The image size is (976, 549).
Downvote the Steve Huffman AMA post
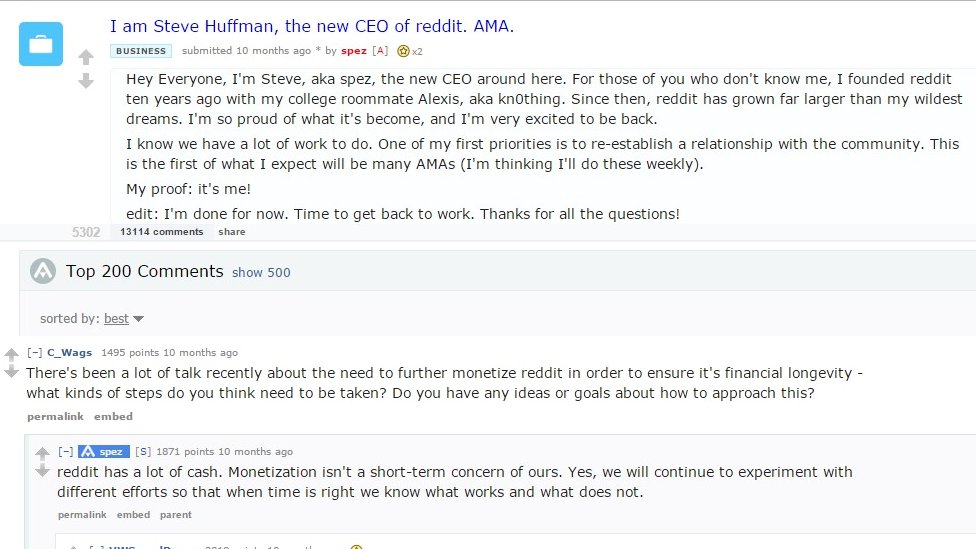(86, 81)
